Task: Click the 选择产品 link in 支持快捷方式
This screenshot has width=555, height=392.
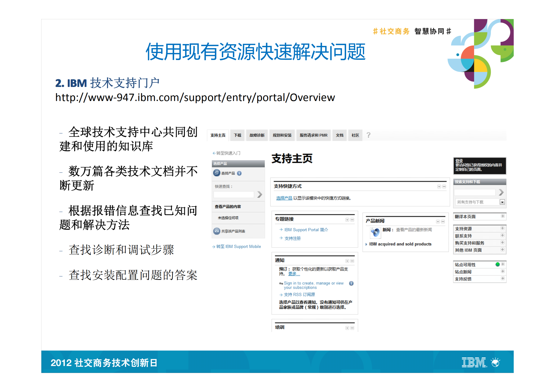Action: coord(284,197)
